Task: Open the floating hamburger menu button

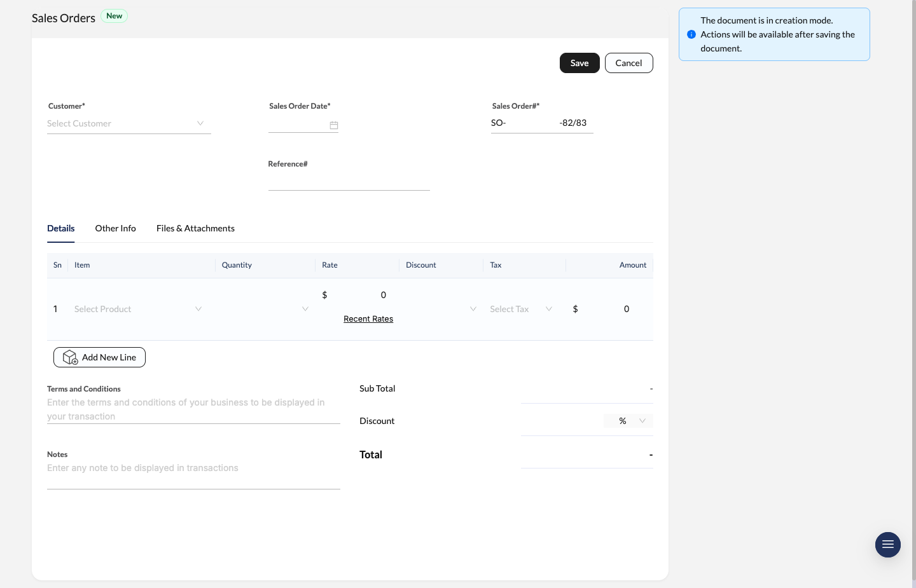Action: tap(888, 545)
